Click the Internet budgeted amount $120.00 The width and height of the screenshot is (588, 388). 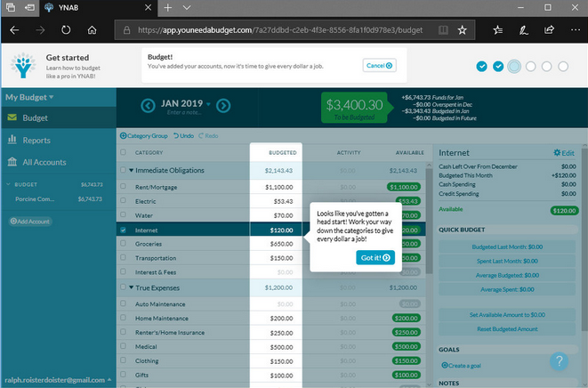281,230
